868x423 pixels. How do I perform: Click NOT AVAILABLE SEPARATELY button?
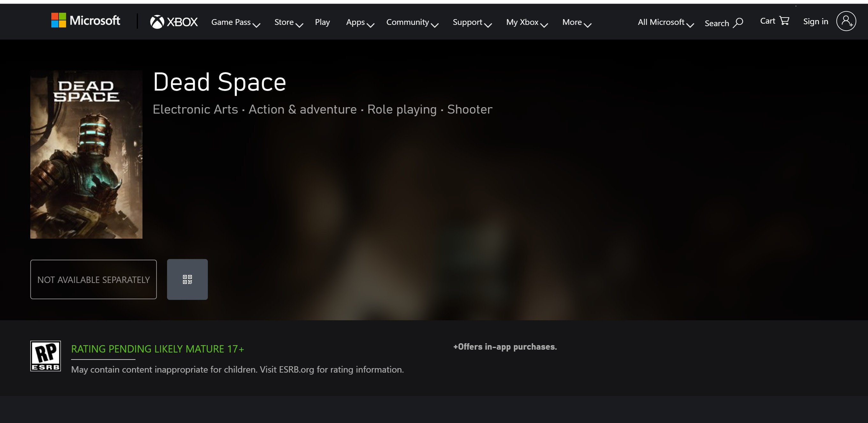[x=93, y=279]
